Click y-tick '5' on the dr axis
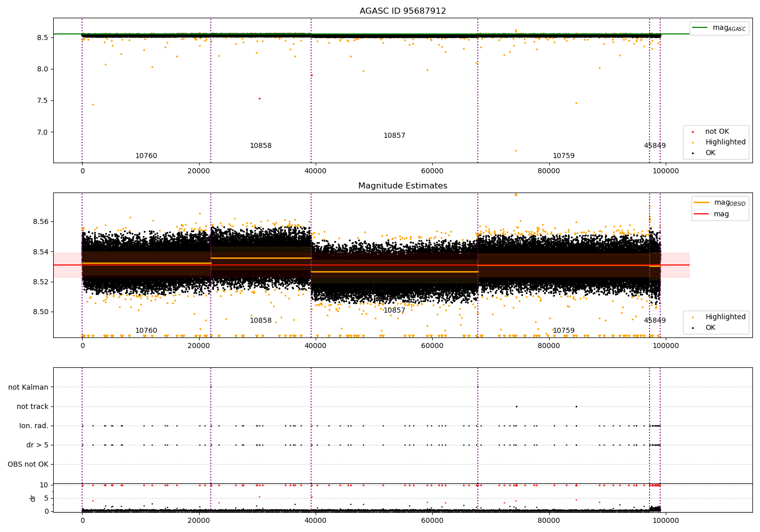 47,498
